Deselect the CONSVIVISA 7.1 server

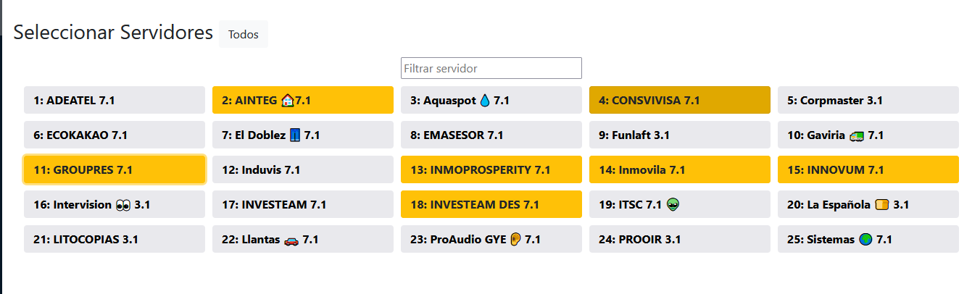pyautogui.click(x=679, y=101)
